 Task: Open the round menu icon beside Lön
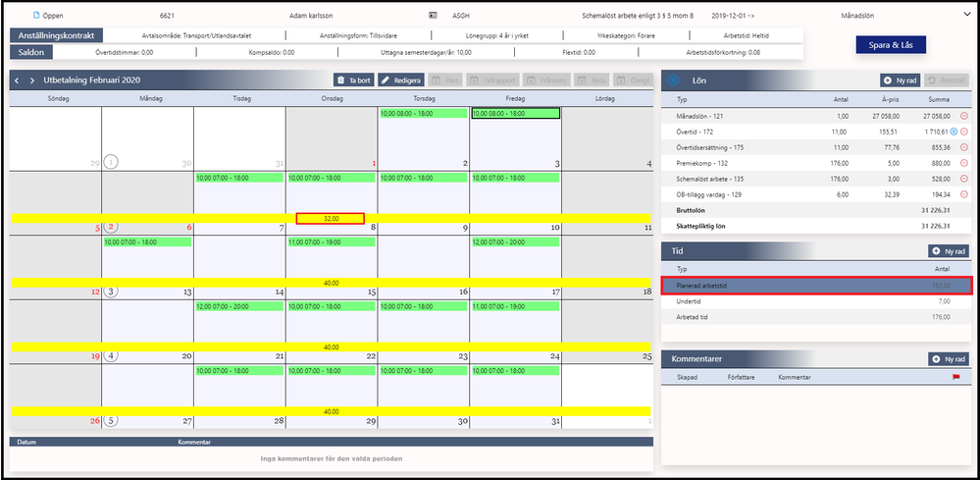(x=673, y=80)
